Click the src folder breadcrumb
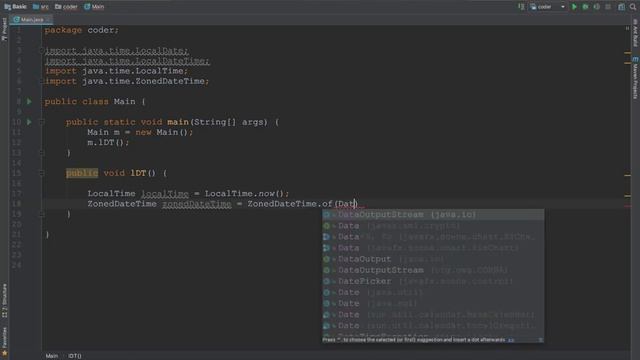Image resolution: width=640 pixels, height=360 pixels. coord(40,7)
